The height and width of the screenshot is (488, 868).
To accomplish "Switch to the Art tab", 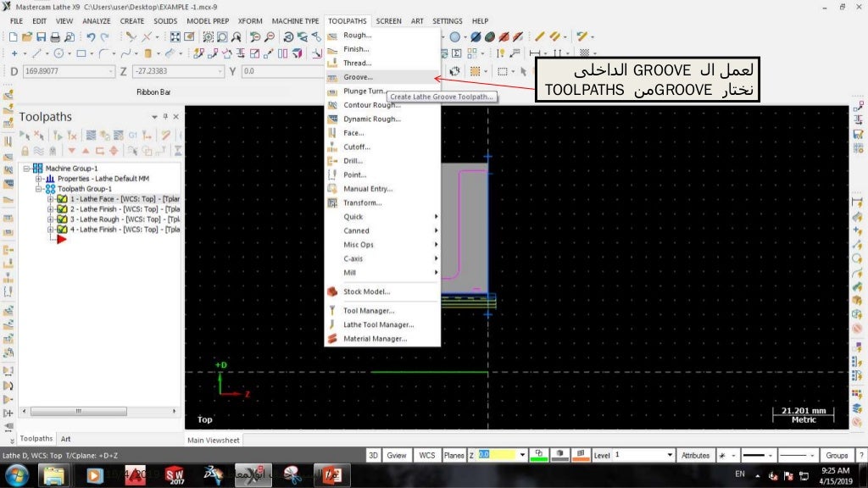I will pos(65,439).
